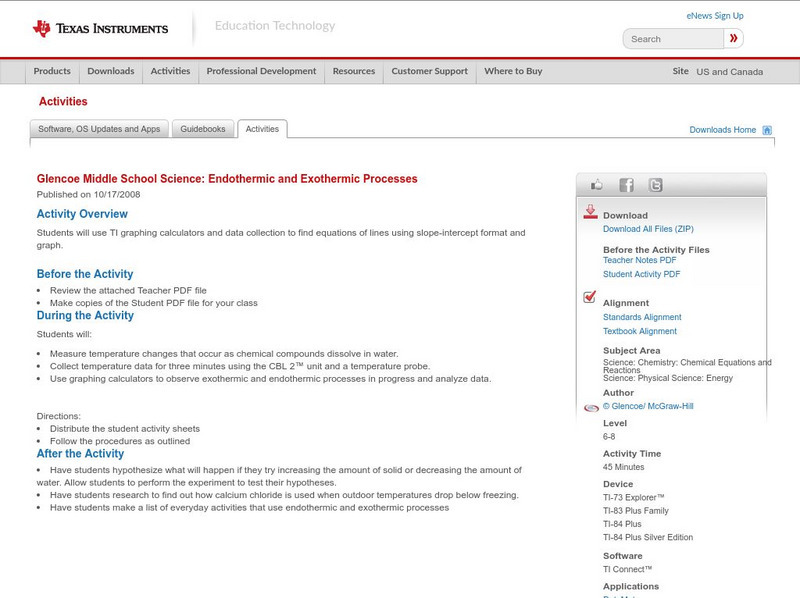Open Standards Alignment link

642,317
